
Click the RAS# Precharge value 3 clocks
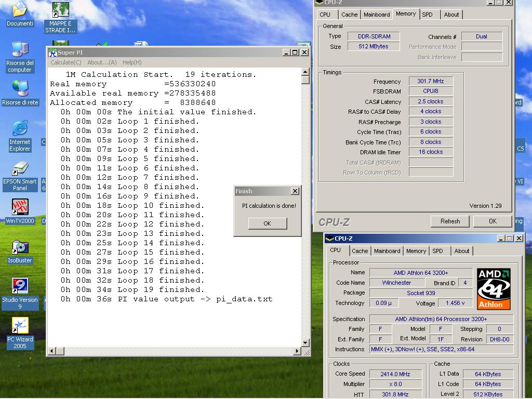pos(431,122)
